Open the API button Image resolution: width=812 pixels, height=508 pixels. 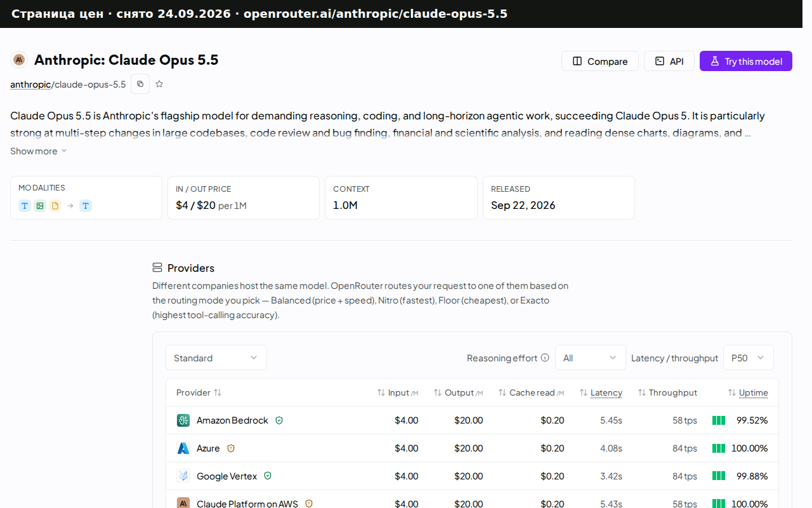click(x=669, y=61)
